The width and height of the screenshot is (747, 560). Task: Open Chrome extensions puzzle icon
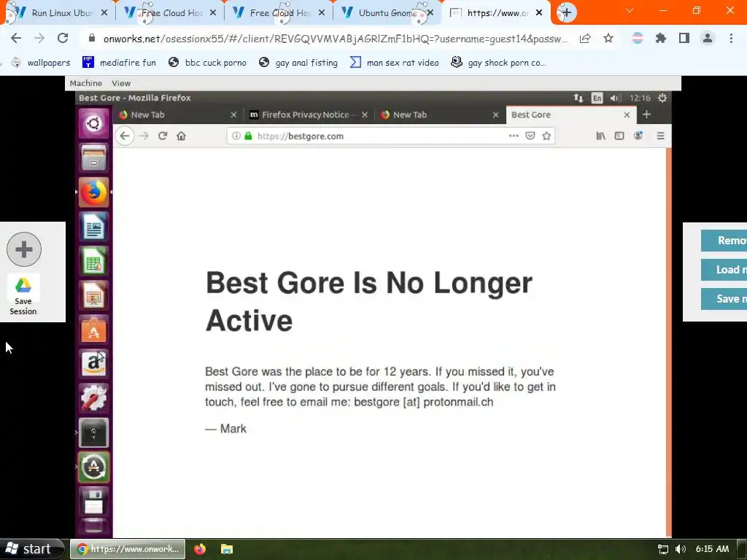[x=661, y=38]
